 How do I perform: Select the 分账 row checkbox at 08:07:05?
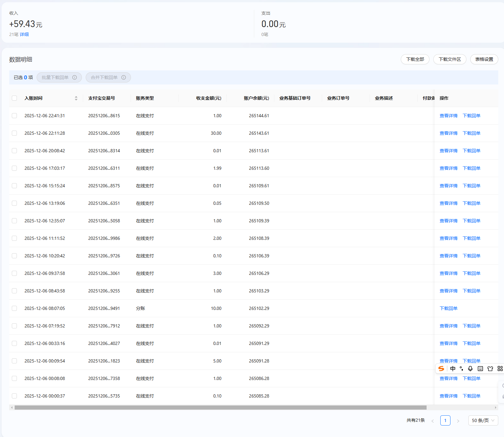click(x=14, y=308)
